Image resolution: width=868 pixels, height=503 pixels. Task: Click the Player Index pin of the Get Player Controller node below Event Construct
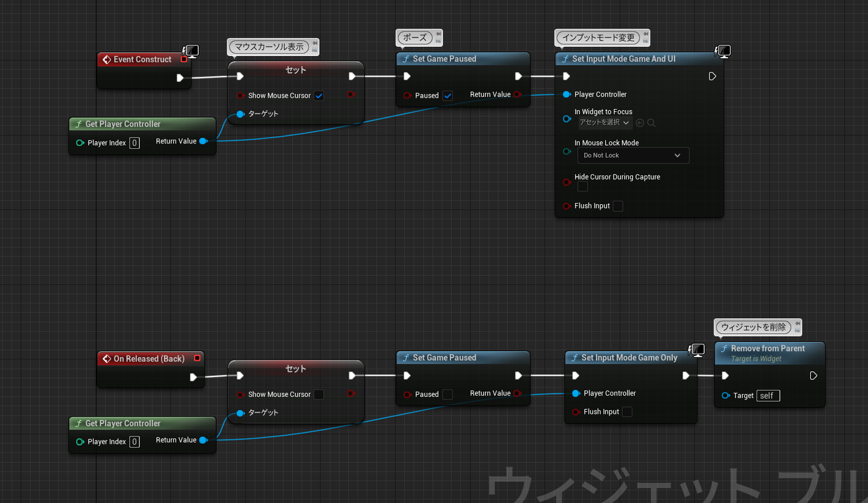tap(80, 143)
